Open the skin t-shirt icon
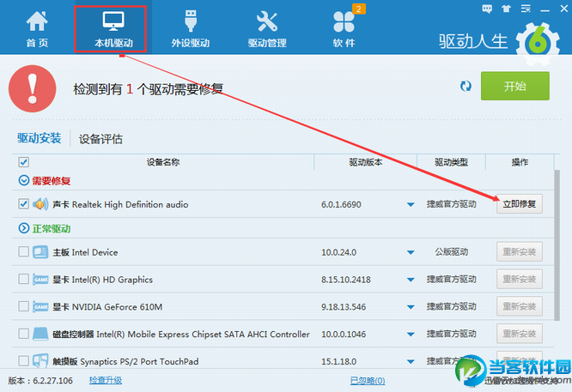The image size is (572, 392). (x=506, y=9)
